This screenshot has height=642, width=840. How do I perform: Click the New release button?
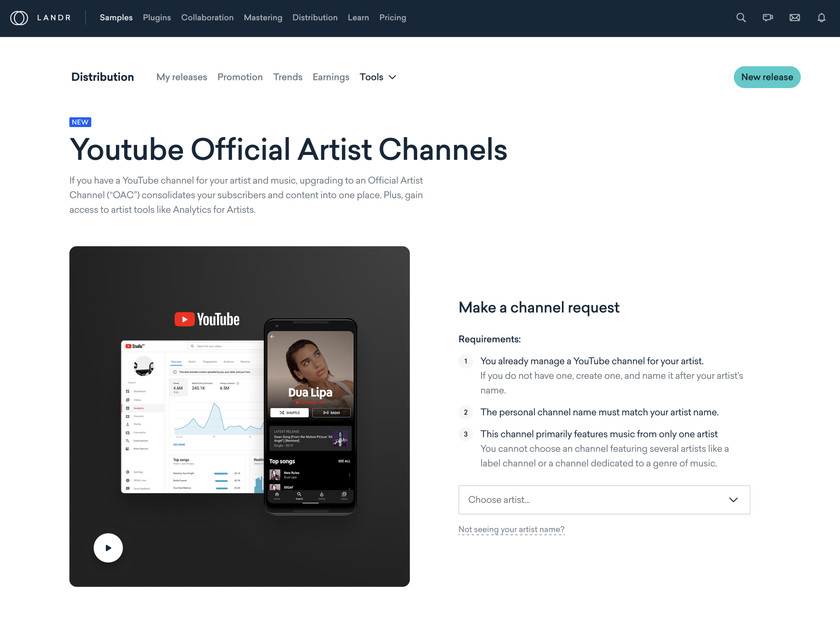(x=767, y=77)
